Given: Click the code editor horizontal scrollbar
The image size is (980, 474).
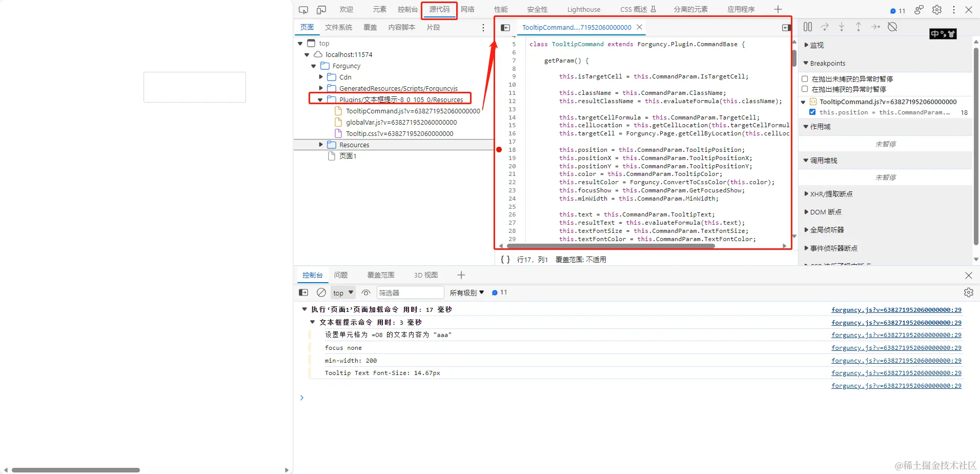Looking at the screenshot, I should point(610,246).
